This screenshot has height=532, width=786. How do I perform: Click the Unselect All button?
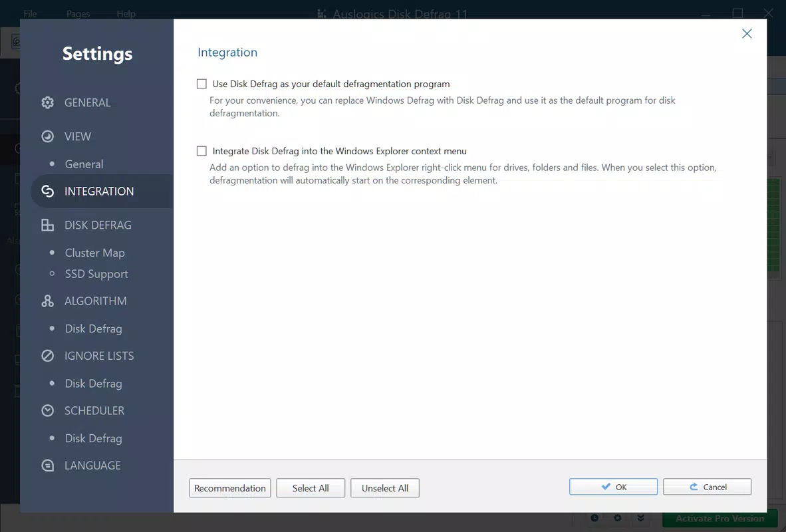[385, 488]
